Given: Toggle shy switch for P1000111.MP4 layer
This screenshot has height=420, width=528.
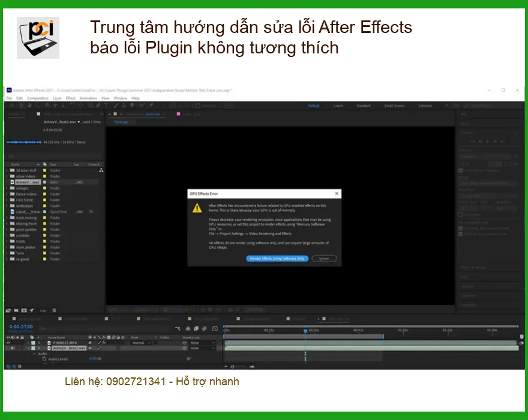Looking at the screenshot, I should (x=90, y=343).
